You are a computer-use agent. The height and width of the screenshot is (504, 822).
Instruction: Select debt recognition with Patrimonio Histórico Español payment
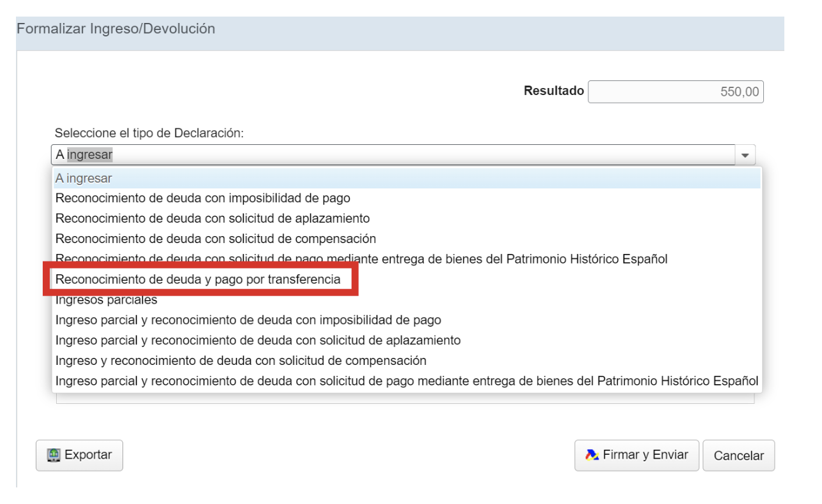(407, 259)
